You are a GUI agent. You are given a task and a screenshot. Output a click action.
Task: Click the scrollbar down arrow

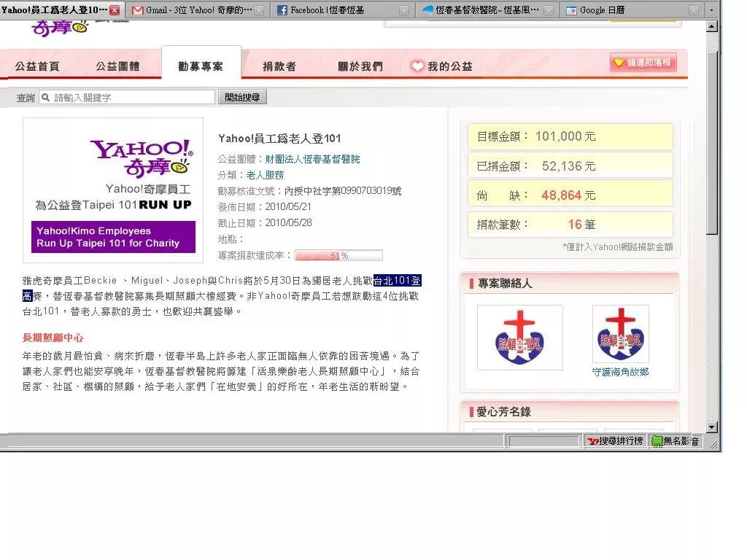coord(712,427)
